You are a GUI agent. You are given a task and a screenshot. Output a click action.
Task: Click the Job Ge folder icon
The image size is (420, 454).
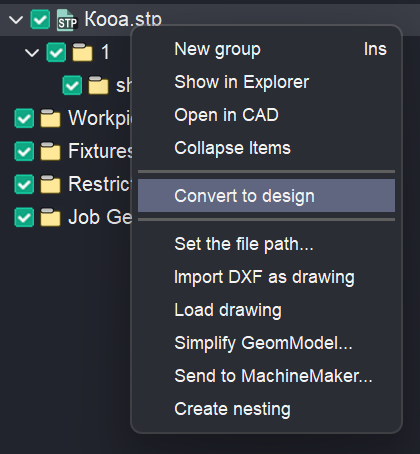coord(50,217)
